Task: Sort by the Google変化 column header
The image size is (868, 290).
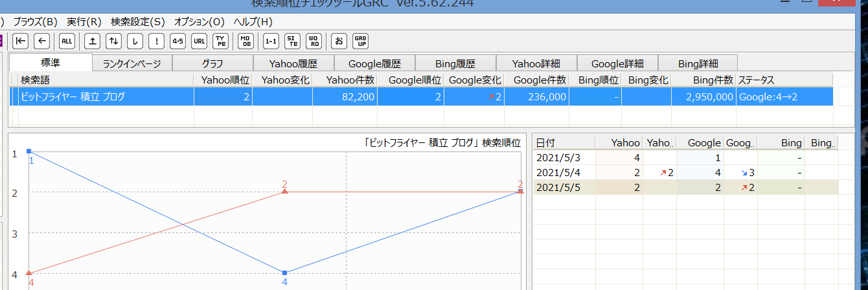Action: 474,80
